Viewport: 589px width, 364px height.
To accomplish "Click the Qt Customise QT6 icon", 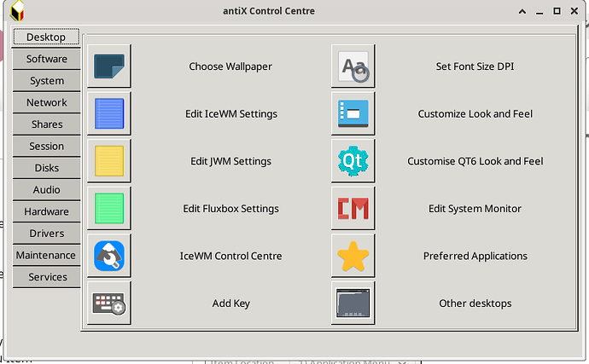I will pos(353,160).
